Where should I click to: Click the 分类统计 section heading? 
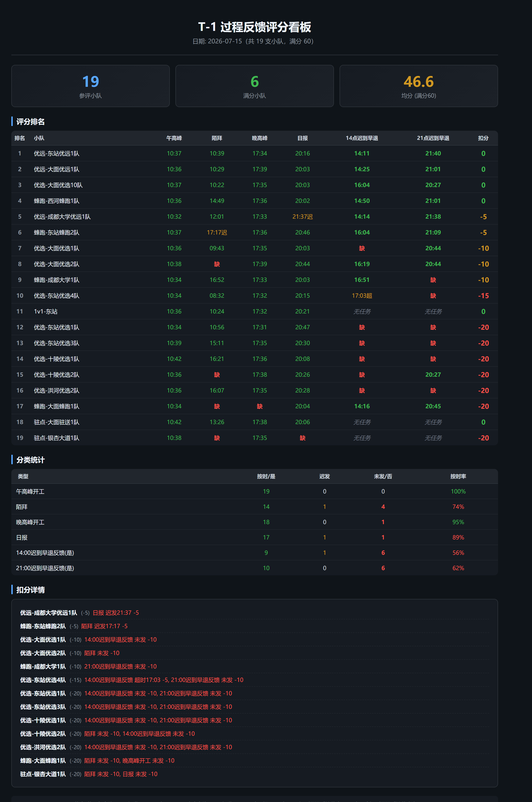(30, 460)
